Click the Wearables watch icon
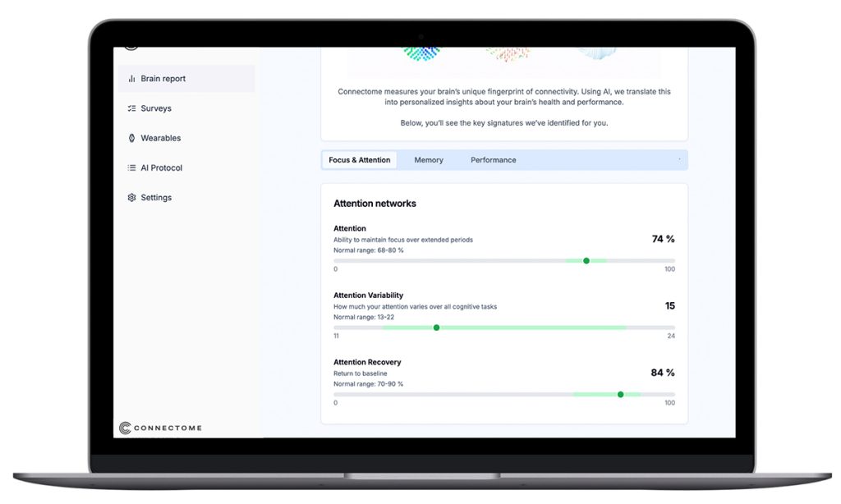The image size is (841, 504). (131, 138)
